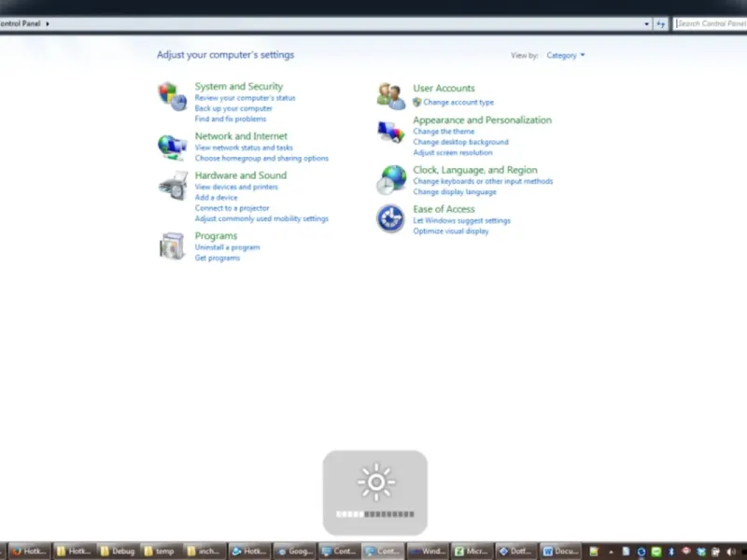
Task: Click Connect to a projector
Action: [x=232, y=208]
